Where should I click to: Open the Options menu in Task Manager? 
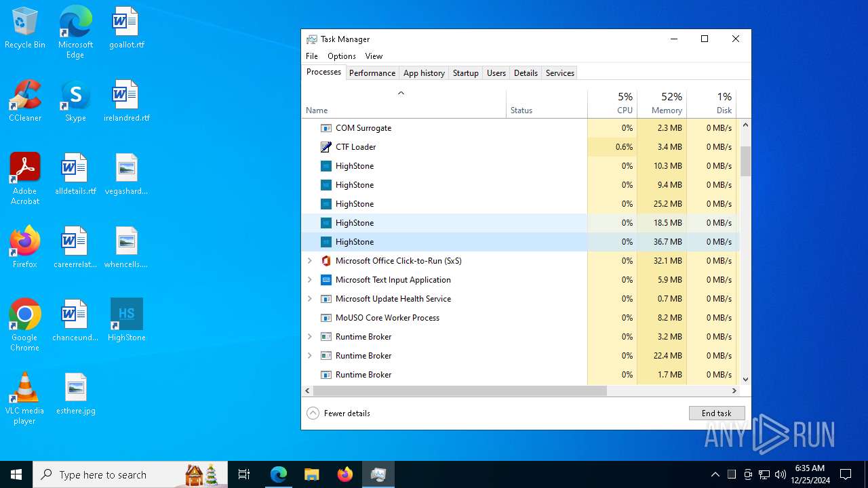point(342,56)
